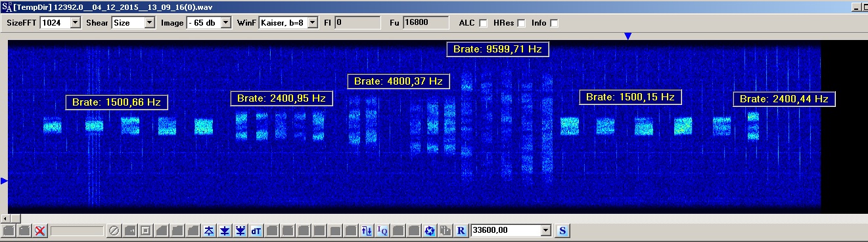The height and width of the screenshot is (242, 868).
Task: Click the IQ toolbar icon
Action: click(382, 231)
